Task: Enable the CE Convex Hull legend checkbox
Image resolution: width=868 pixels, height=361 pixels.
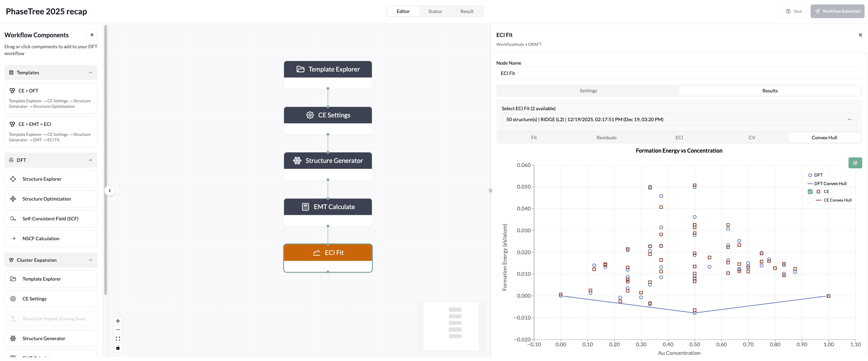Action: pyautogui.click(x=810, y=200)
